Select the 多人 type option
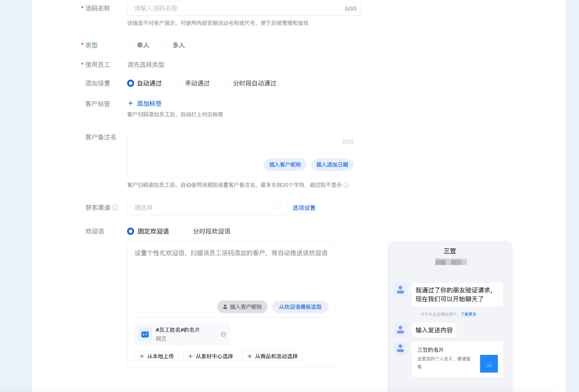Image resolution: width=579 pixels, height=392 pixels. [166, 45]
